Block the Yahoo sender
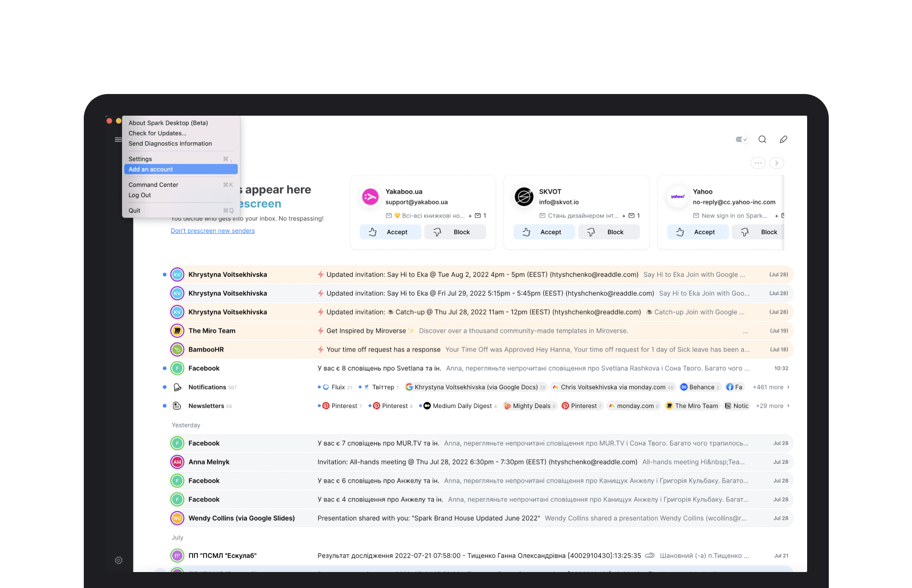This screenshot has height=588, width=912. [759, 232]
